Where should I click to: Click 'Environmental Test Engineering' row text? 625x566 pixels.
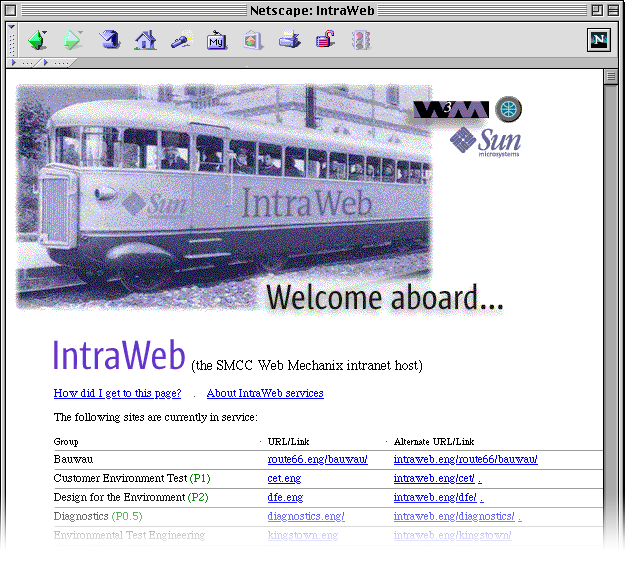130,535
